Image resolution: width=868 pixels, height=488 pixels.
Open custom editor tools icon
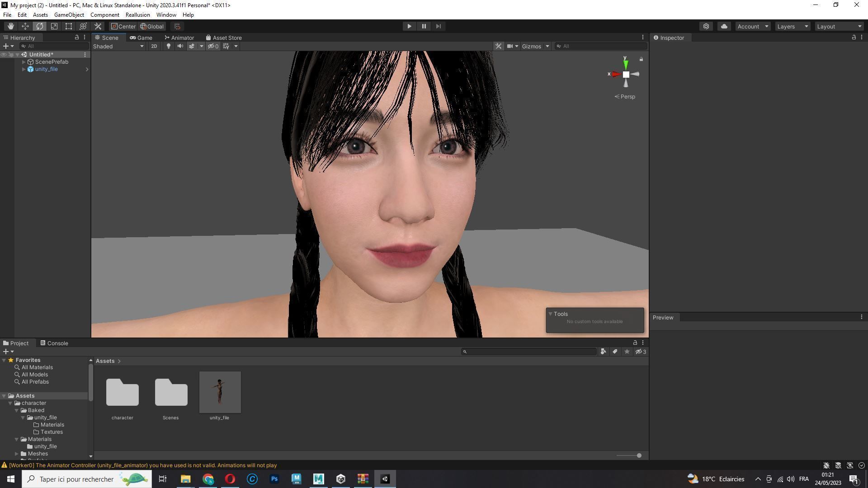coord(98,26)
